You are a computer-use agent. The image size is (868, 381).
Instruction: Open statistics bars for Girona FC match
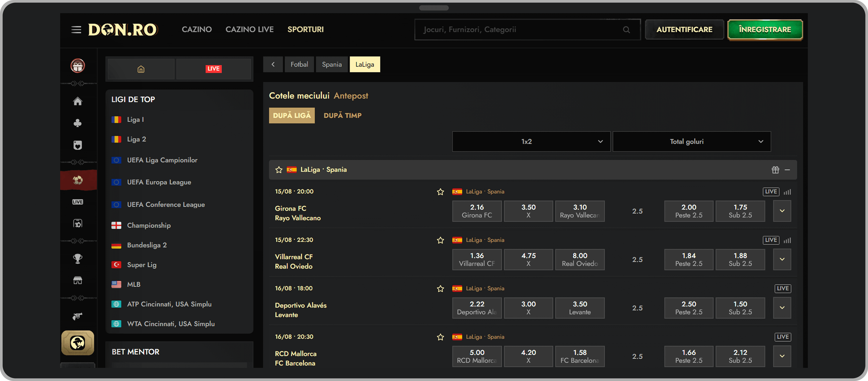click(x=787, y=192)
